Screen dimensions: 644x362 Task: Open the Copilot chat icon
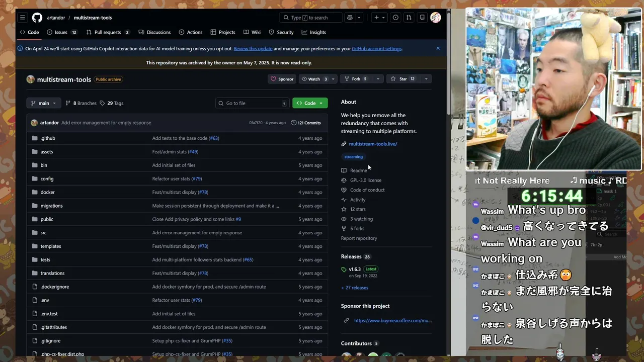click(x=350, y=18)
